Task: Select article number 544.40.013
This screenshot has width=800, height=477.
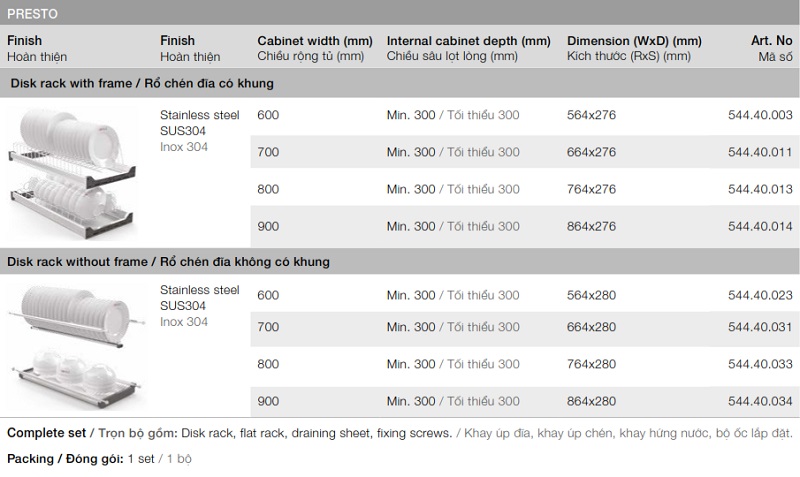Action: [760, 189]
